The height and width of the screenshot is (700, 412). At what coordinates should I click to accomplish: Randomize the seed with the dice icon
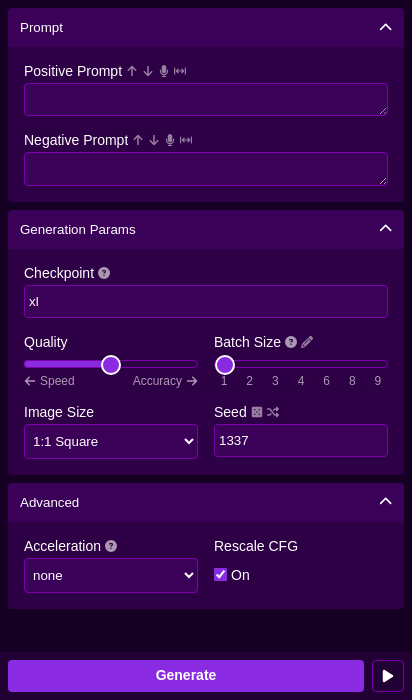tap(257, 412)
